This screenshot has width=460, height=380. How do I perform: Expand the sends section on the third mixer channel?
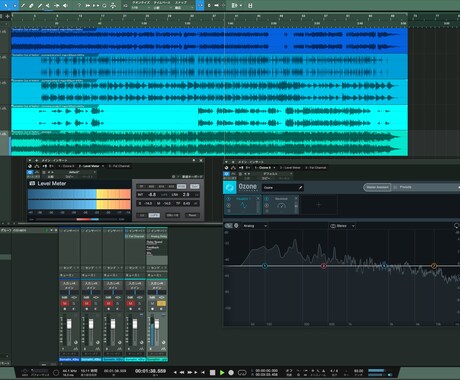tap(113, 268)
